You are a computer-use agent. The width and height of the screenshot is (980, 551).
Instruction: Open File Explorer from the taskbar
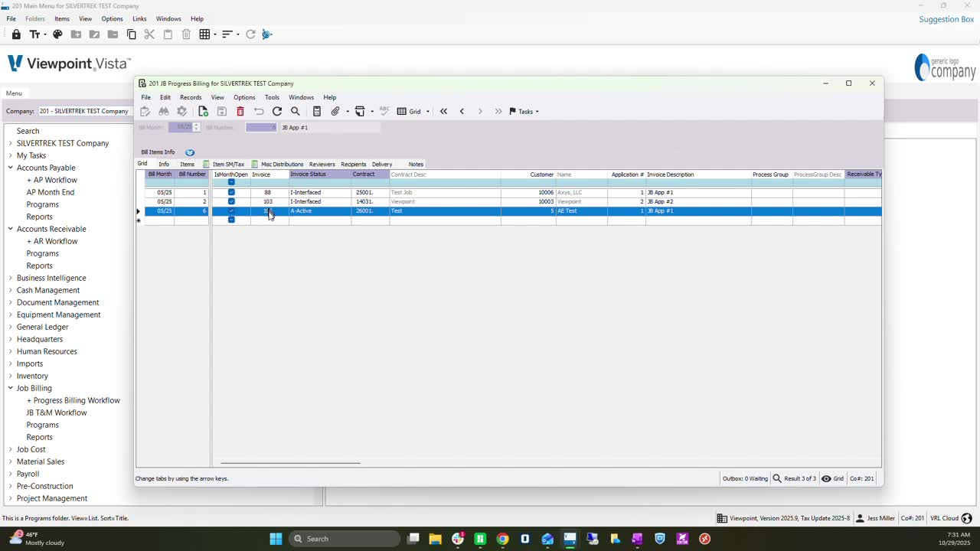pos(435,539)
